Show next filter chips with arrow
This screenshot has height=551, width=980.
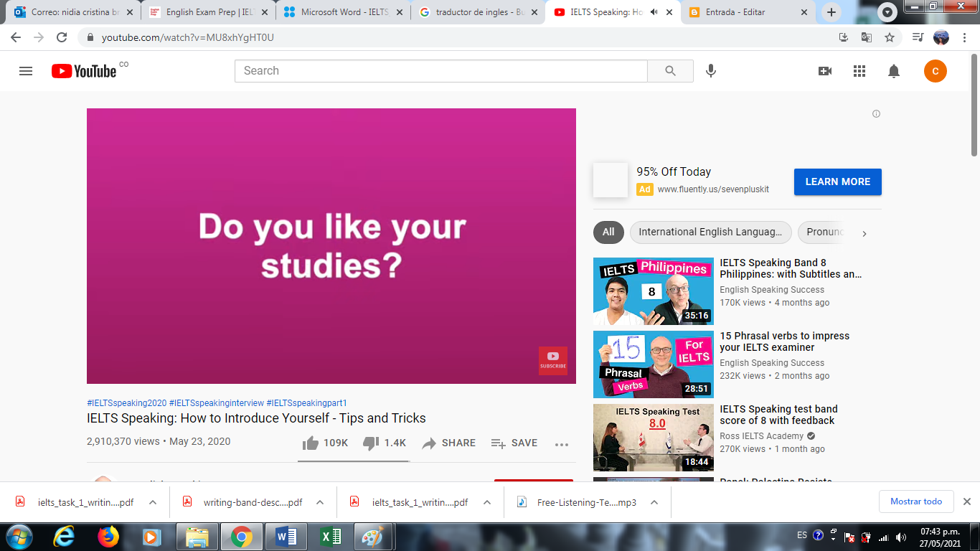[x=864, y=233]
